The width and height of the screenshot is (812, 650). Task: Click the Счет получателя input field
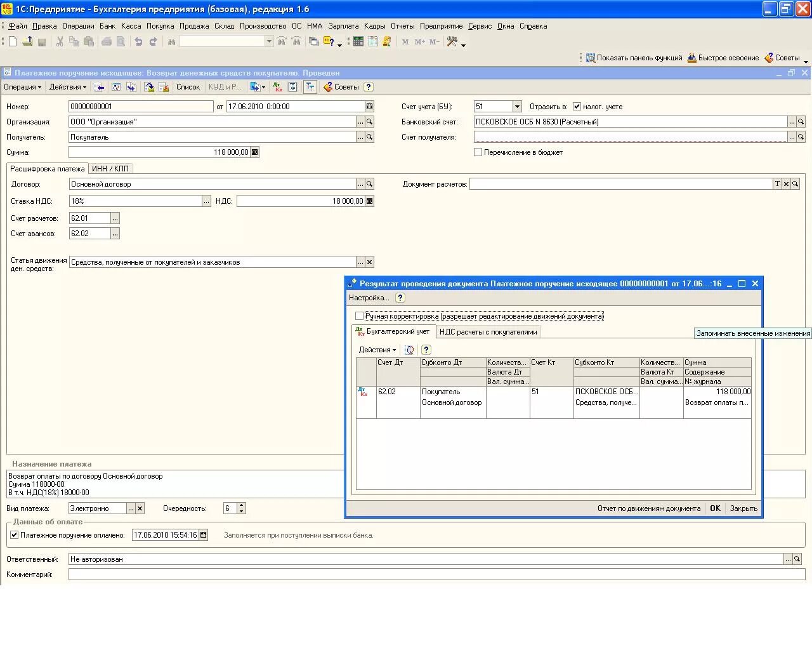pyautogui.click(x=631, y=137)
